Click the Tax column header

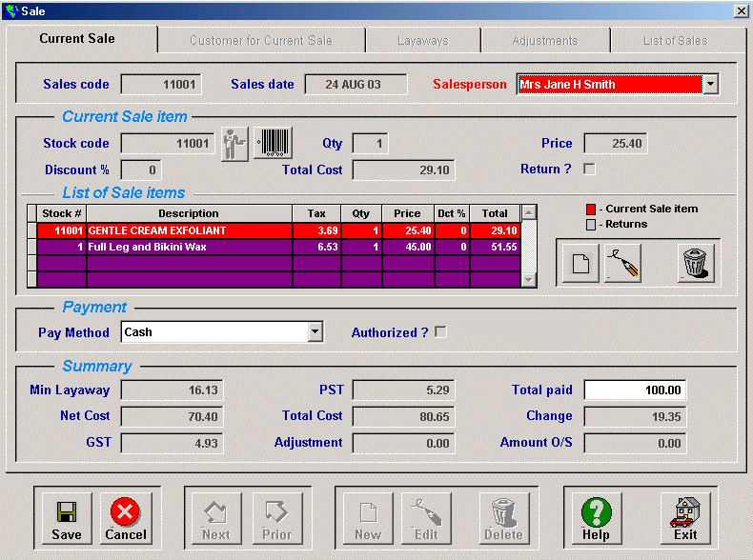pyautogui.click(x=316, y=213)
